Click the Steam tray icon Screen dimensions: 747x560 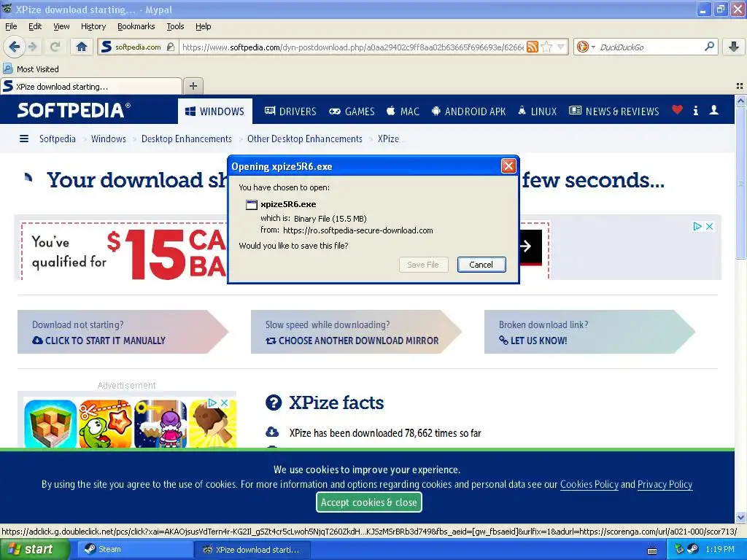693,549
